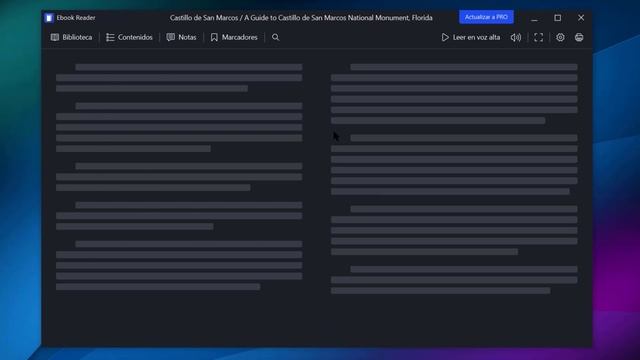The image size is (640, 360).
Task: Start Leer en voz alta playback
Action: [x=470, y=37]
